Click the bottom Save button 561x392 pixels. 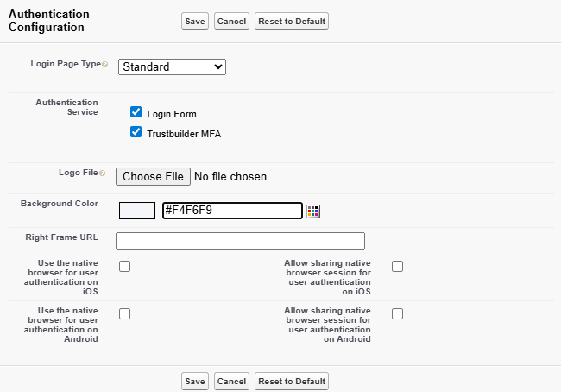(x=195, y=381)
